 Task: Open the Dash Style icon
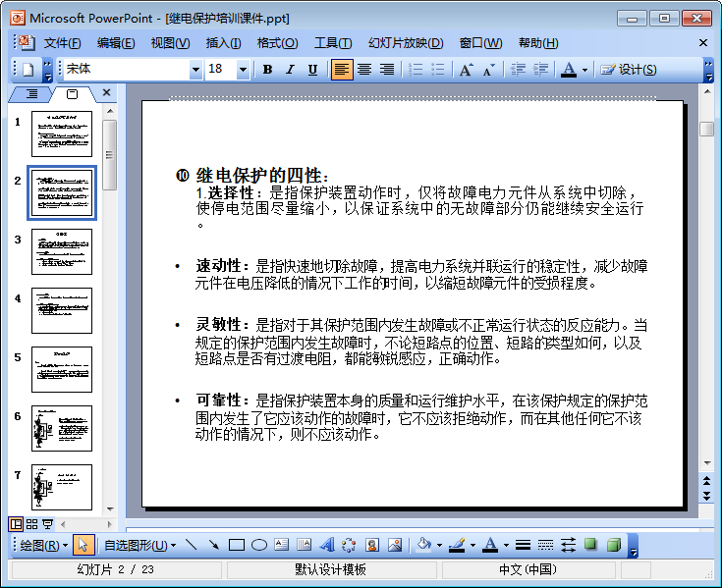pos(545,545)
